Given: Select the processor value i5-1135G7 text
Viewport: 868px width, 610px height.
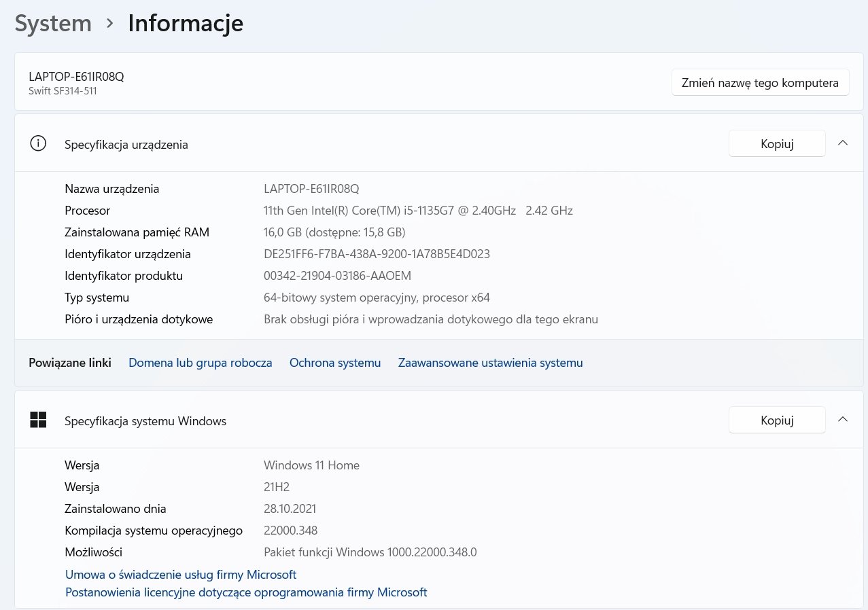Looking at the screenshot, I should click(x=418, y=211).
